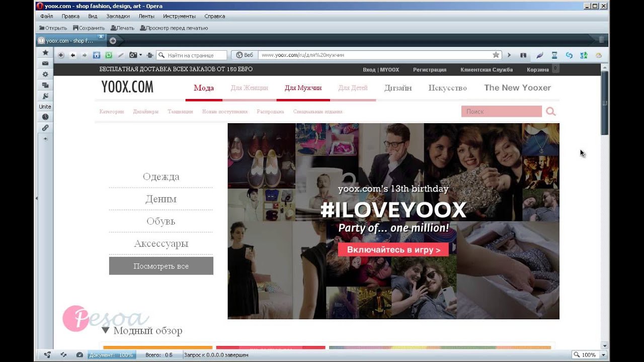
Task: Open the gear Widgets panel in sidebar
Action: point(45,74)
